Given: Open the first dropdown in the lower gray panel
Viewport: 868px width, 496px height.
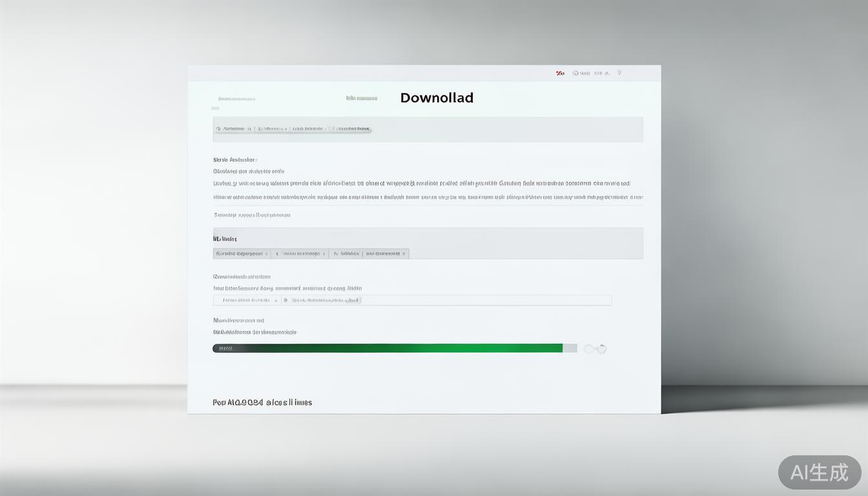Looking at the screenshot, I should coord(242,254).
